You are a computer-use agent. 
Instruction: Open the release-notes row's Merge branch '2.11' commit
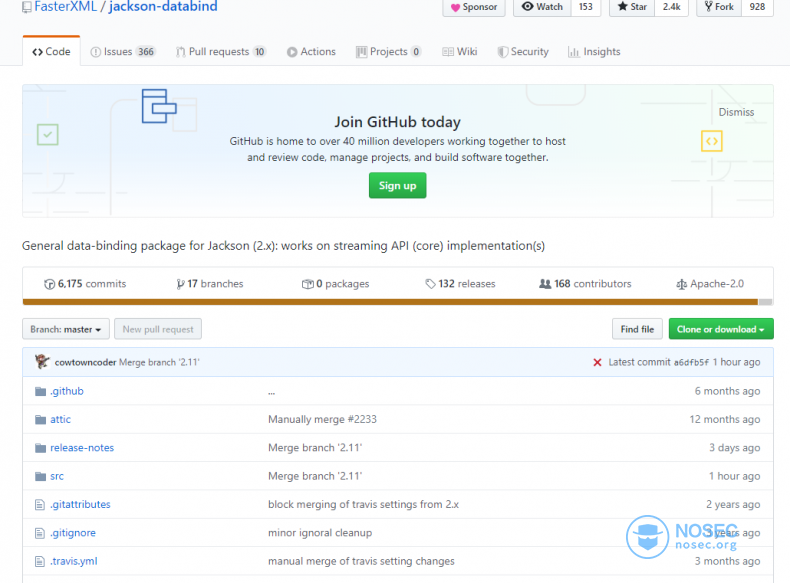tap(315, 447)
